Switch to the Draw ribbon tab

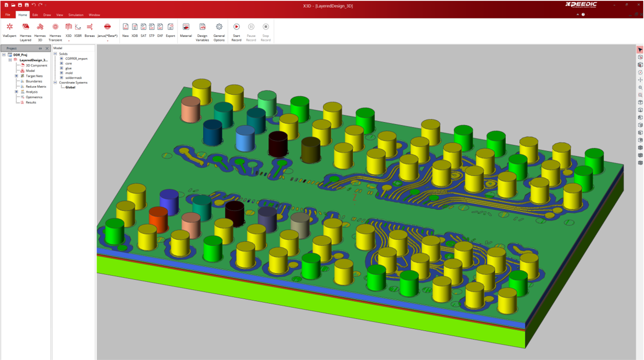click(x=47, y=15)
